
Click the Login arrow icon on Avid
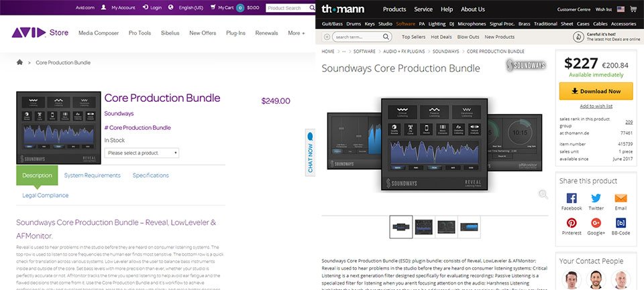pyautogui.click(x=145, y=7)
